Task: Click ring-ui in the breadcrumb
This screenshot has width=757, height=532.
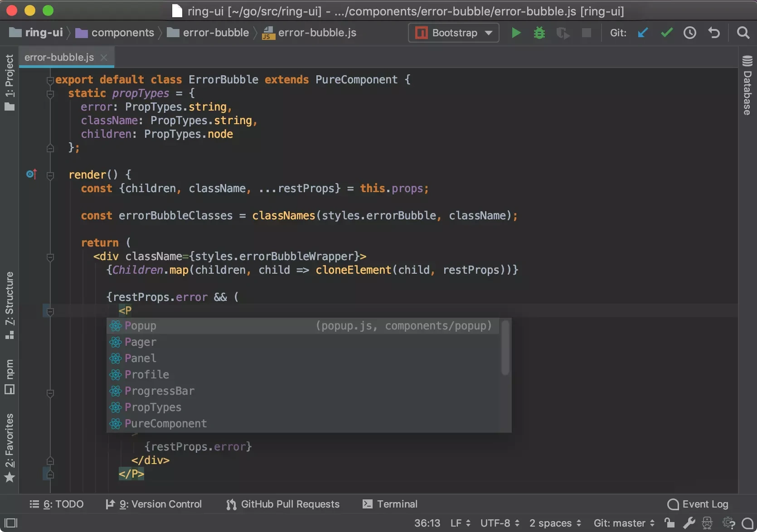Action: tap(36, 33)
